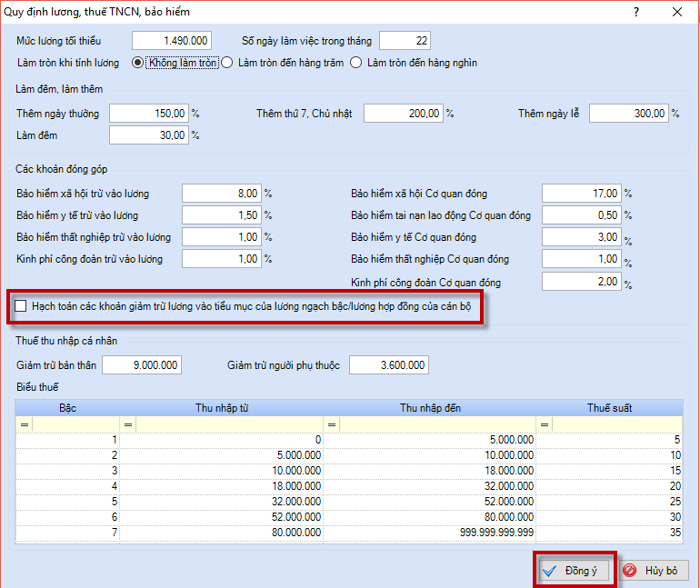Screen dimensions: 700x588
Task: Click the Thuế suất filter input cell
Action: coord(617,424)
